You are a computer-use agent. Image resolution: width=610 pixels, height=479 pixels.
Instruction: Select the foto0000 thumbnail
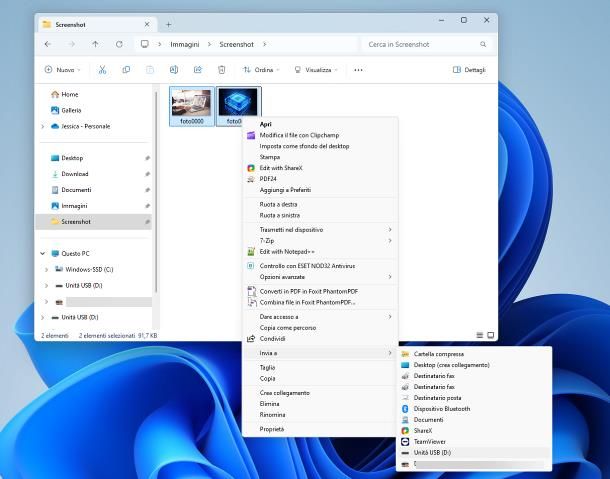[x=192, y=106]
